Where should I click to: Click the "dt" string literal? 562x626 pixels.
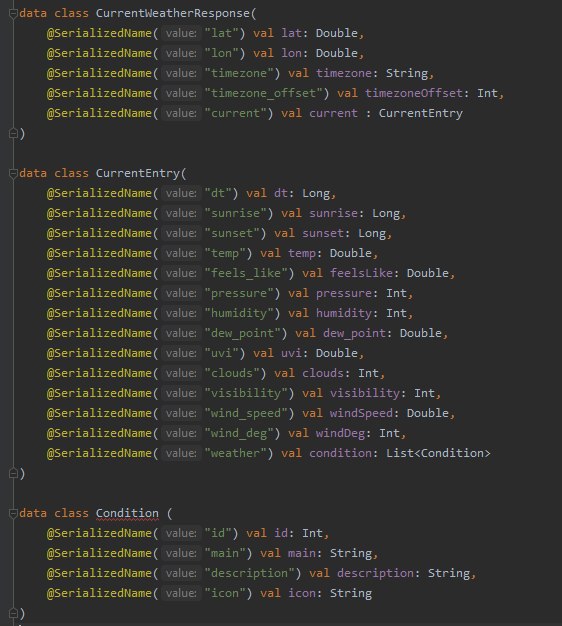tap(218, 193)
